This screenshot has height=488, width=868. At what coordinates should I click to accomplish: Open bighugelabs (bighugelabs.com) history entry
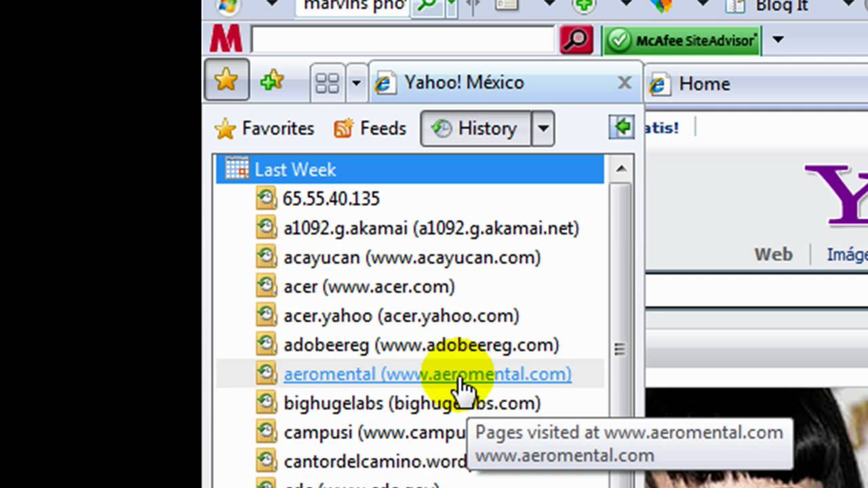[x=412, y=403]
